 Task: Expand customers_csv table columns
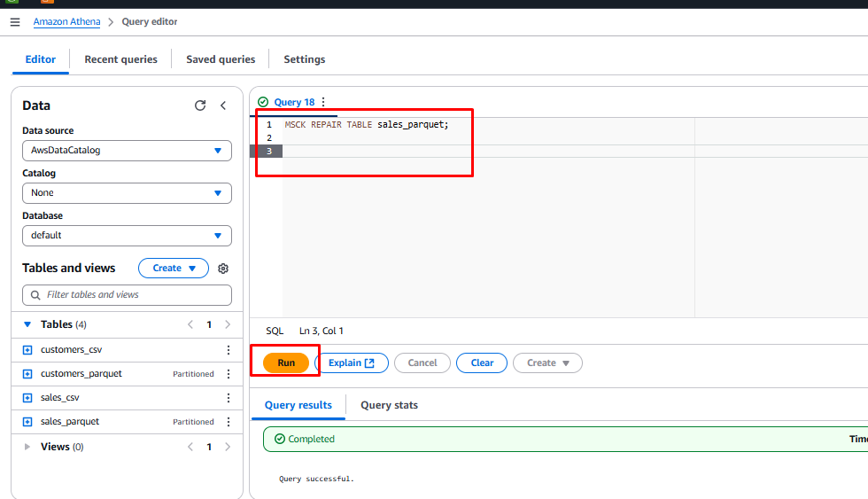point(27,350)
